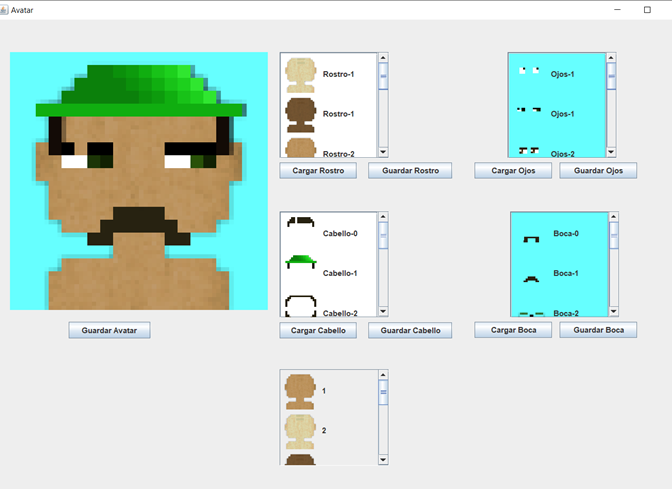Pick the first Ojos-1 eyes with white squares
Image resolution: width=672 pixels, height=489 pixels.
(529, 70)
